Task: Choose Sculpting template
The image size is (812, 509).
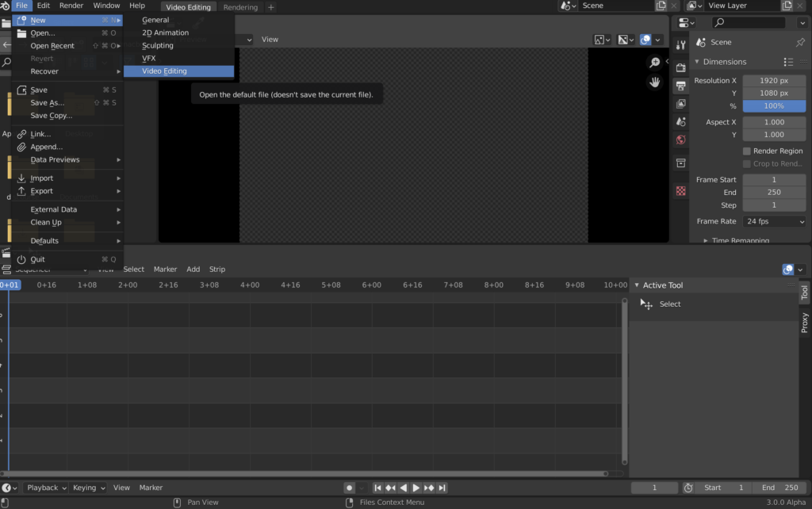Action: (x=178, y=45)
